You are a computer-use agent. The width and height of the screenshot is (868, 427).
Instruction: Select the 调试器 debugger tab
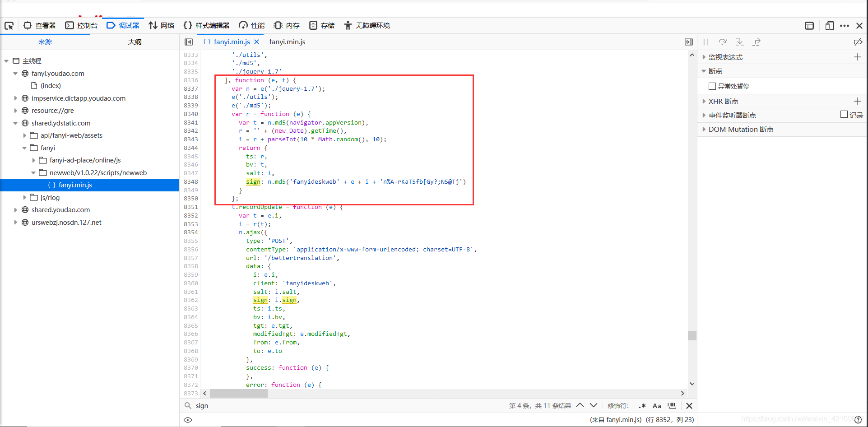(123, 26)
